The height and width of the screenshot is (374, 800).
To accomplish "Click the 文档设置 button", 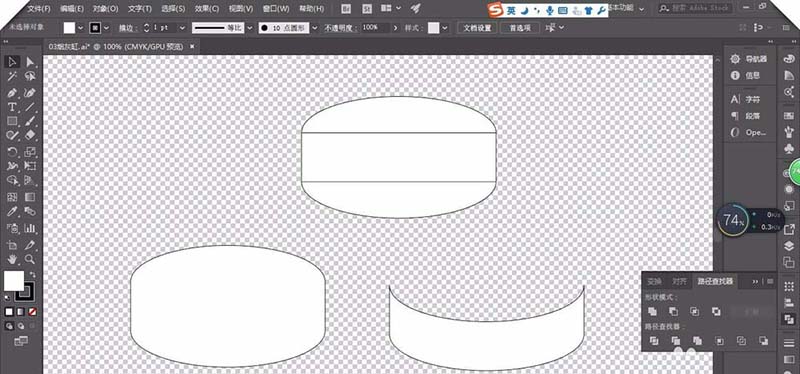I will [477, 28].
